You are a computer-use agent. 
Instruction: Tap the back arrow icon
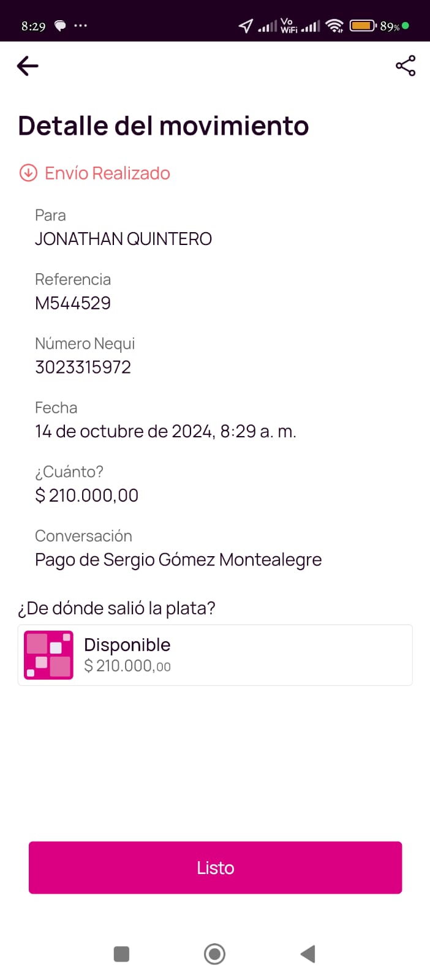28,66
